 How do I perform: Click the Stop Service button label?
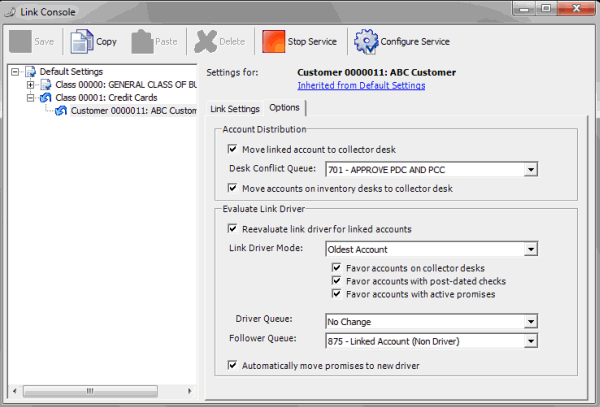pos(312,41)
